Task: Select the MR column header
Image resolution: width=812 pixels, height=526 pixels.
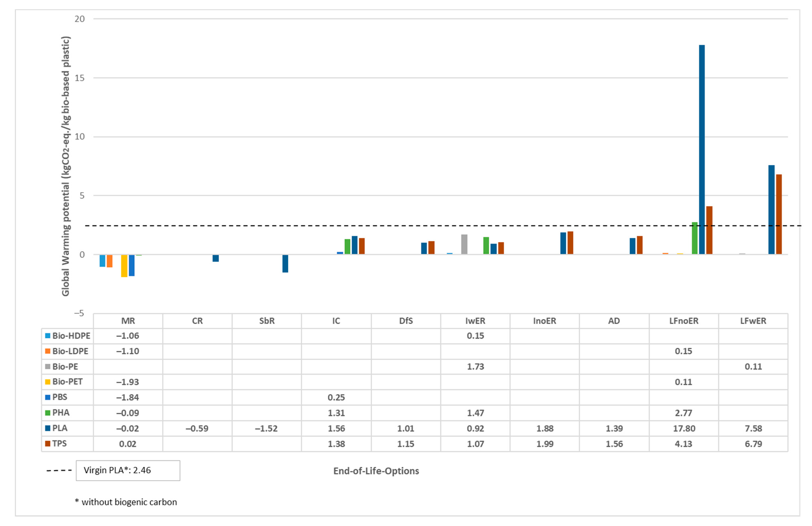Action: click(x=128, y=321)
